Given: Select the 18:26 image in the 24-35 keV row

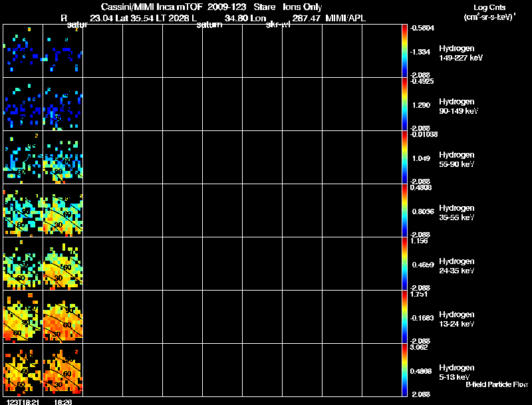Looking at the screenshot, I should click(x=63, y=264).
